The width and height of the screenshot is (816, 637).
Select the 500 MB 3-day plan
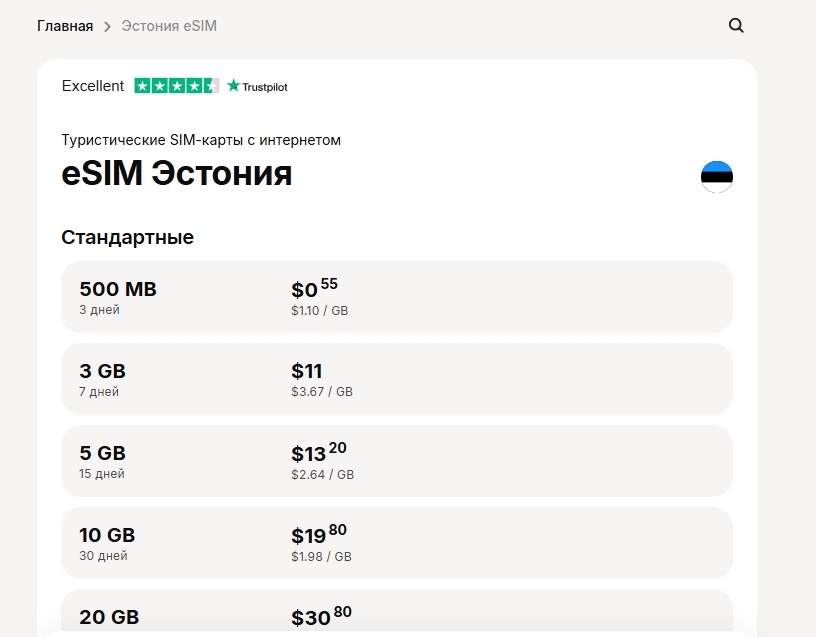[396, 297]
